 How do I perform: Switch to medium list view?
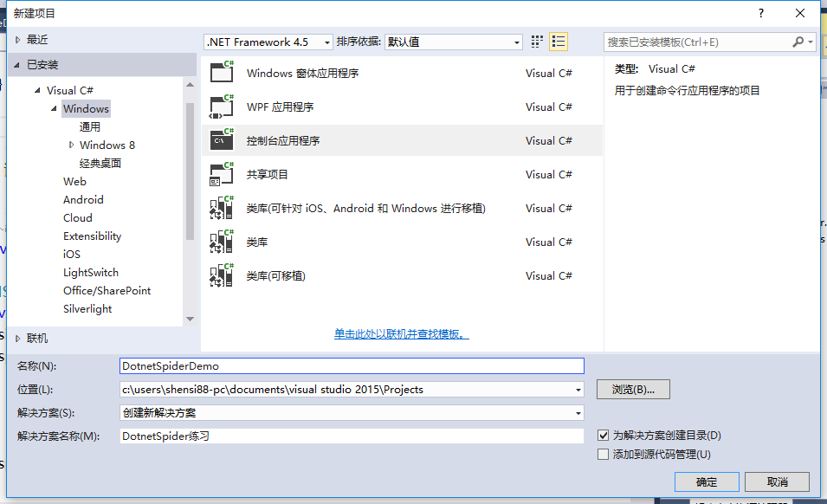(x=559, y=42)
